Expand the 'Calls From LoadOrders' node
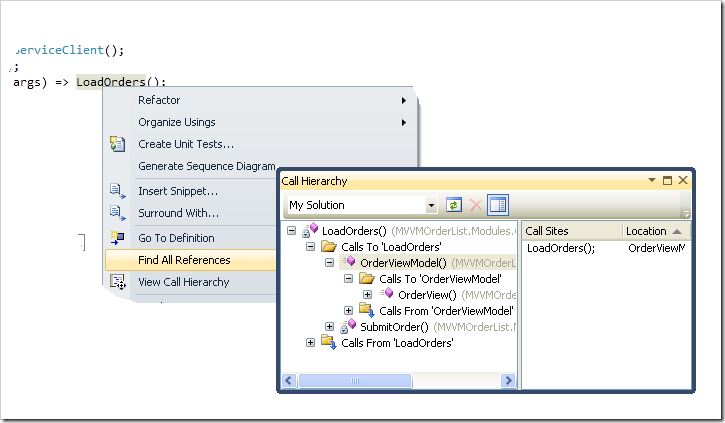 point(311,343)
